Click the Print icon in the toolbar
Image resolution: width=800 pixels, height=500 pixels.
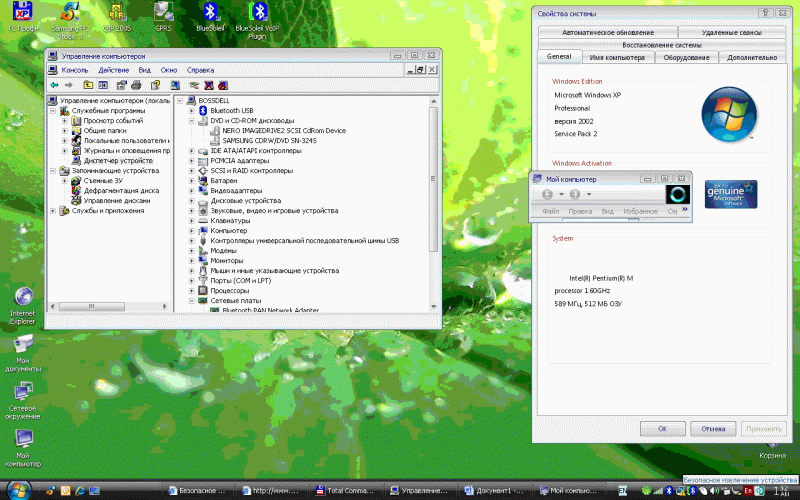(136, 85)
